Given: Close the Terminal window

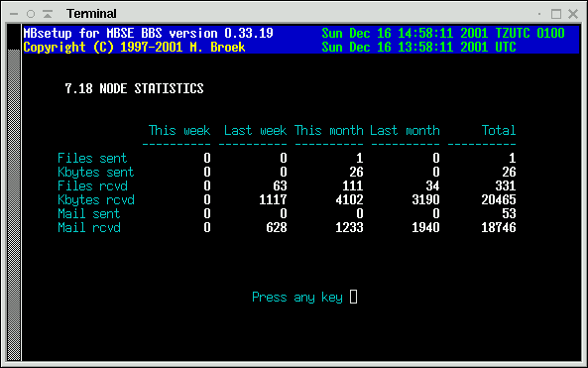Looking at the screenshot, I should [x=573, y=14].
